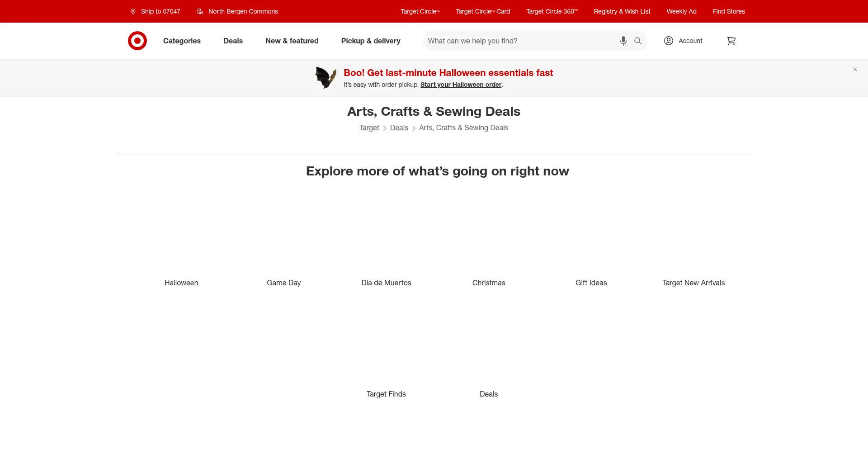
Task: Click the Target breadcrumb link
Action: pos(369,128)
